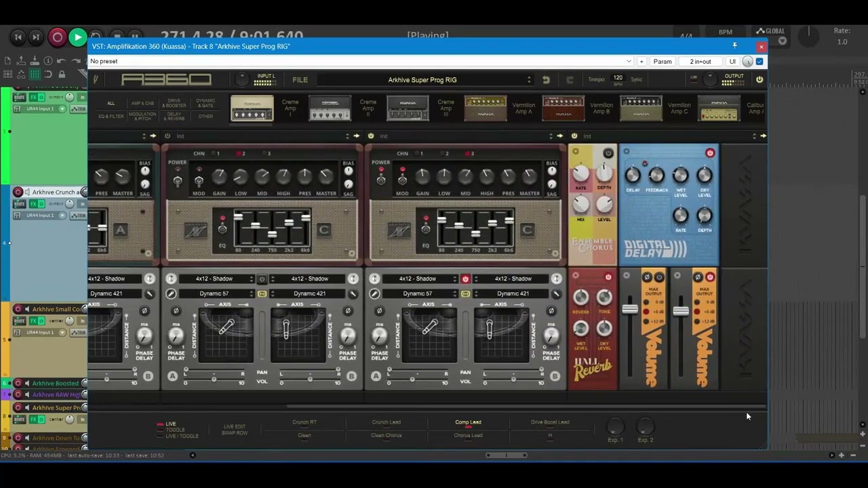Select channel 3 on middle amp
868x488 pixels.
pyautogui.click(x=266, y=154)
